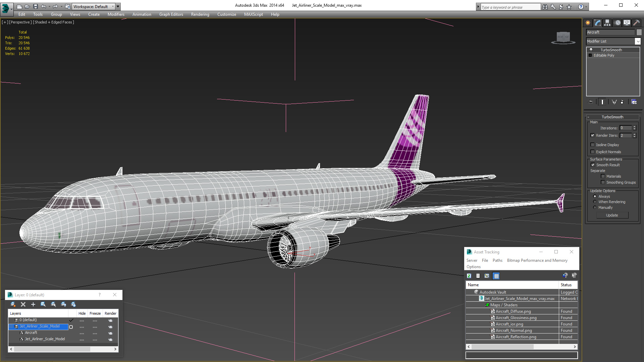This screenshot has width=644, height=362.
Task: Open the MAXScript menu
Action: click(253, 14)
